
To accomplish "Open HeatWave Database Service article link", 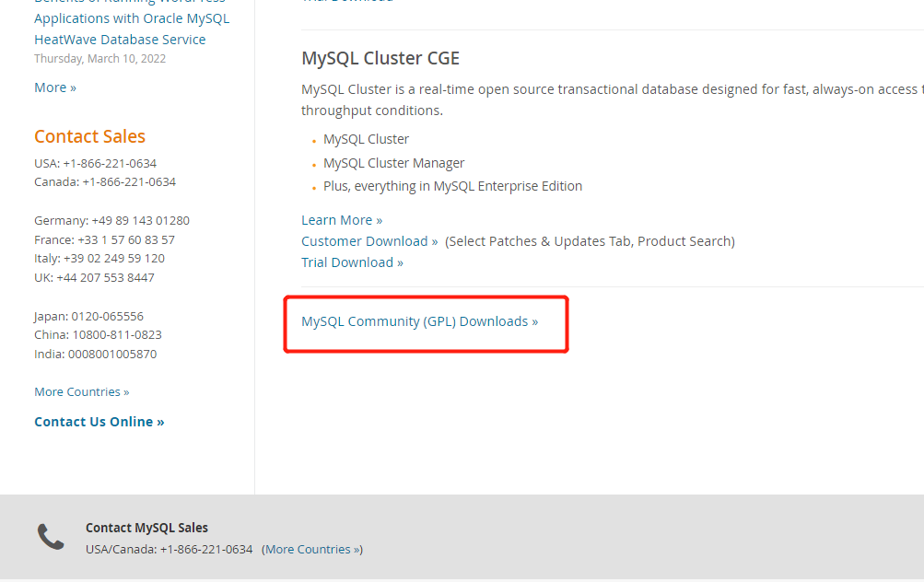I will (120, 40).
